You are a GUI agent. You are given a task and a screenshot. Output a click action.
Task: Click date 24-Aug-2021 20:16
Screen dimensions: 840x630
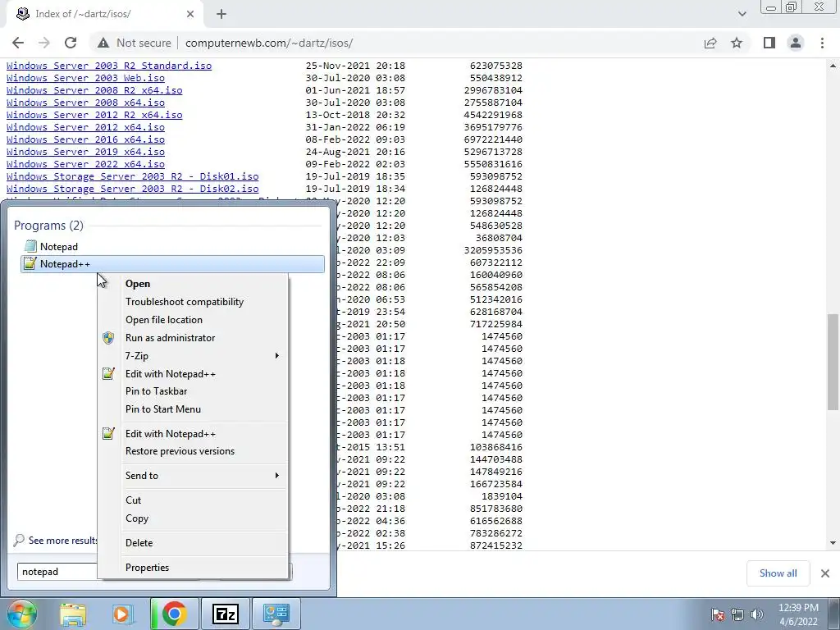point(355,152)
